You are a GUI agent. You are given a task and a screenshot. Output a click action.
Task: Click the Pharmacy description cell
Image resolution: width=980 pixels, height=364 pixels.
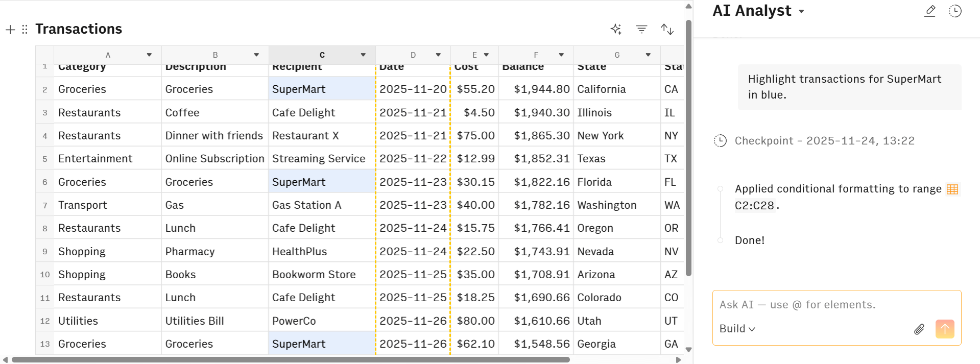pyautogui.click(x=214, y=251)
